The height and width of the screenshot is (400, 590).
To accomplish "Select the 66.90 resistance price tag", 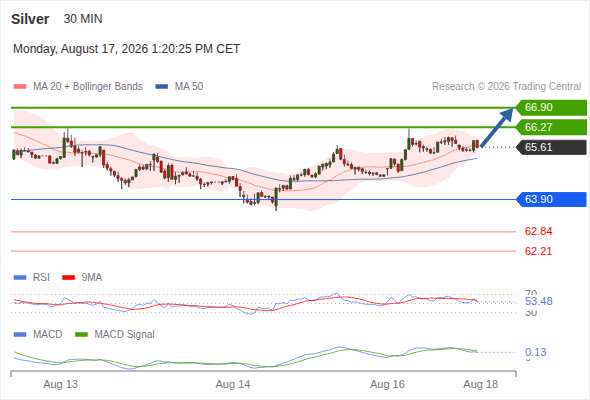I will (550, 108).
